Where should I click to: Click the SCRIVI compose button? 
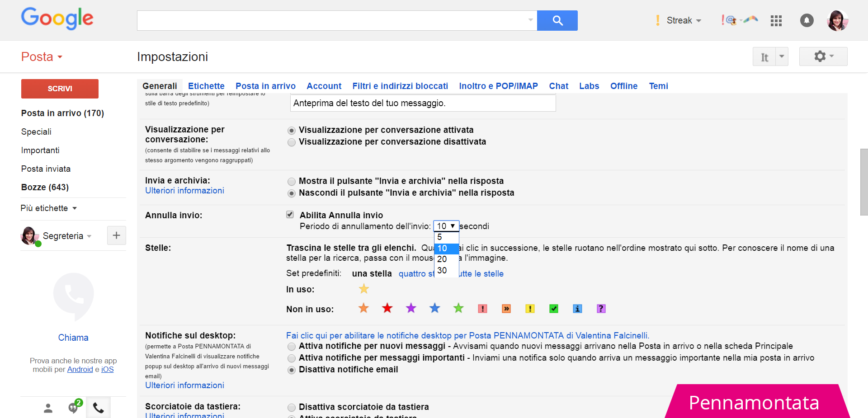60,89
